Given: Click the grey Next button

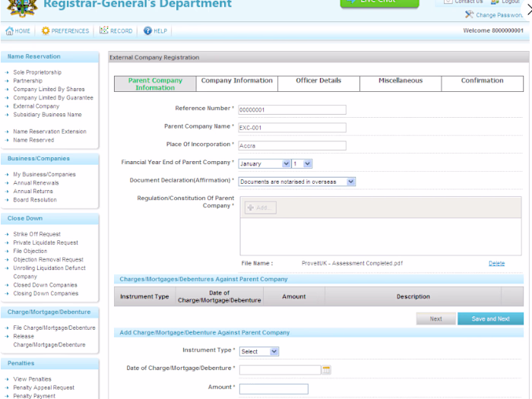Looking at the screenshot, I should point(436,319).
